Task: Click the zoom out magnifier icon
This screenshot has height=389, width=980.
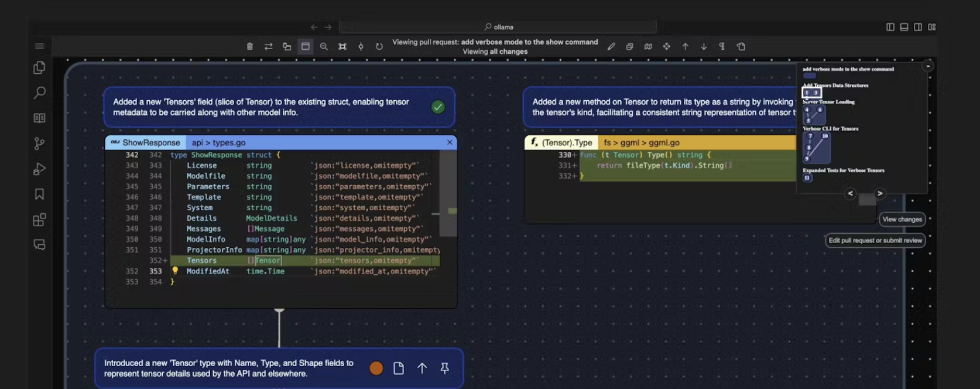Action: [x=324, y=46]
